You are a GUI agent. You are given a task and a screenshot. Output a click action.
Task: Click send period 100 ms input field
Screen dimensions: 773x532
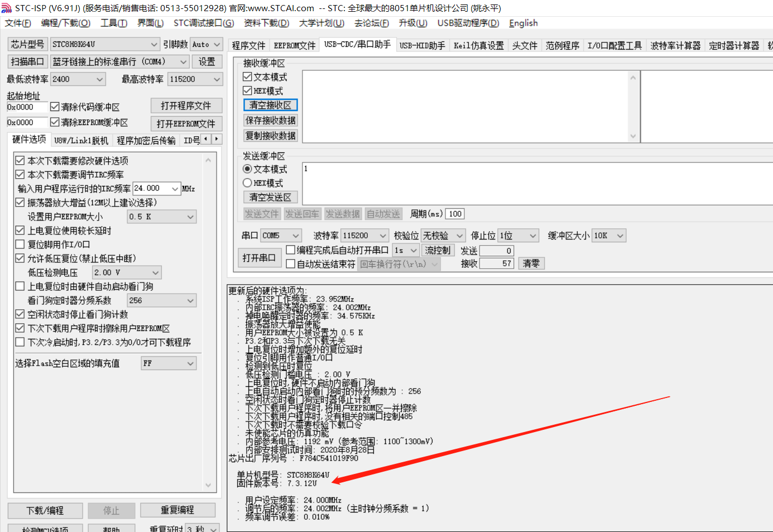[x=455, y=214]
